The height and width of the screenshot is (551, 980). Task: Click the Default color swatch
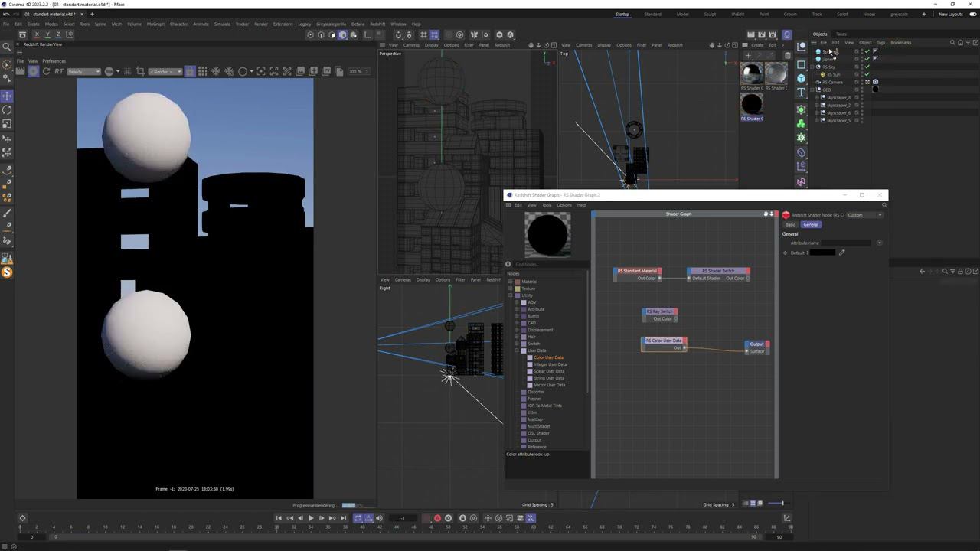tap(822, 253)
